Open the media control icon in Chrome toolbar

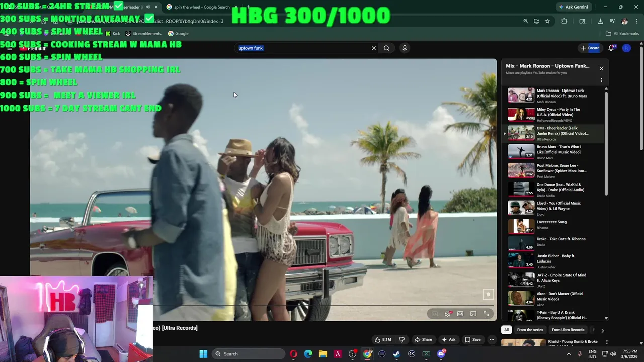click(612, 21)
